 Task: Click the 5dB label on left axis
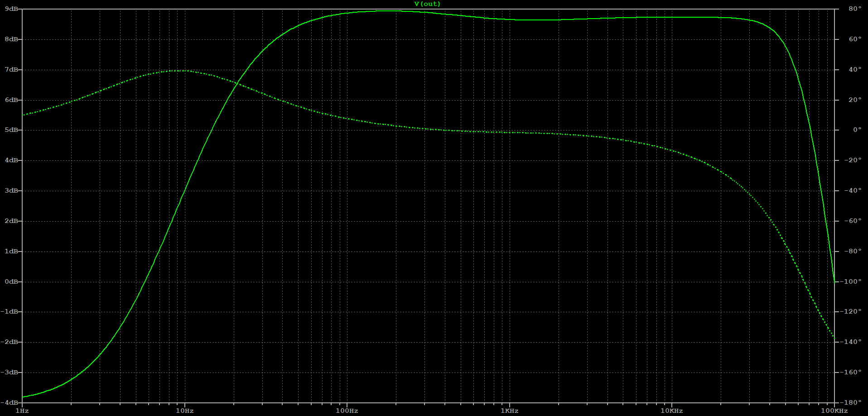(x=12, y=130)
